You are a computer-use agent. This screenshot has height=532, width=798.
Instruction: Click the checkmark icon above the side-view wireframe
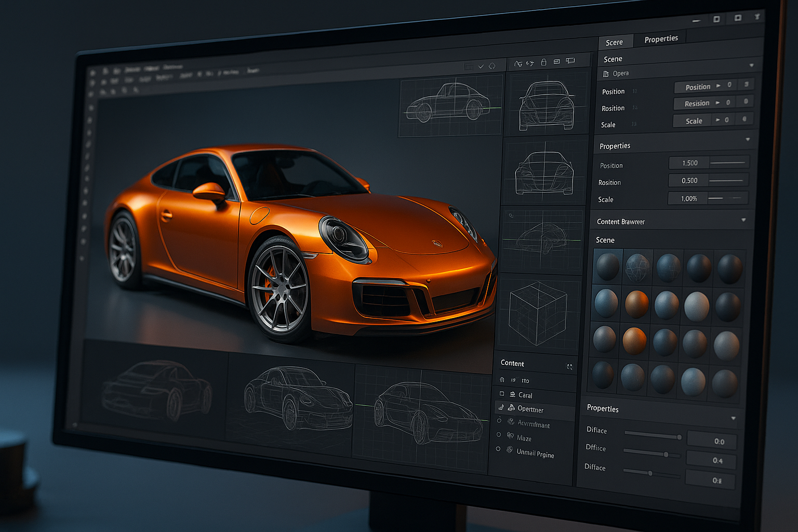(481, 66)
